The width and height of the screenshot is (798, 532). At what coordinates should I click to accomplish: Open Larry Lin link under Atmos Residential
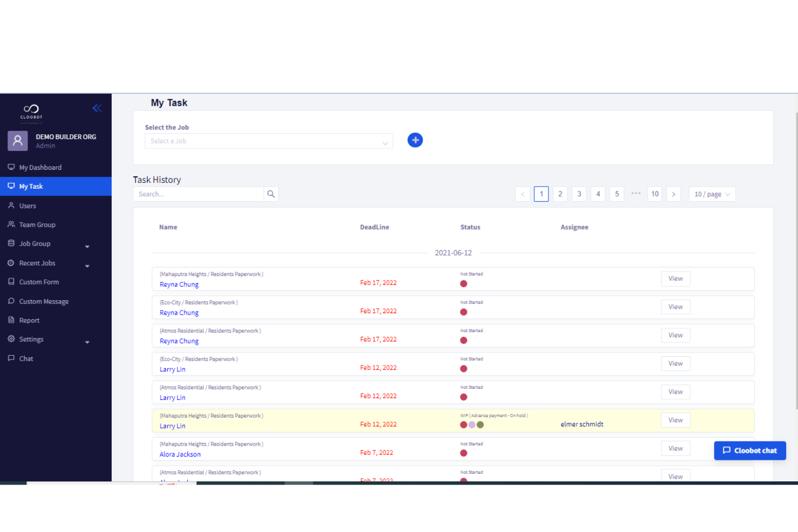point(173,398)
